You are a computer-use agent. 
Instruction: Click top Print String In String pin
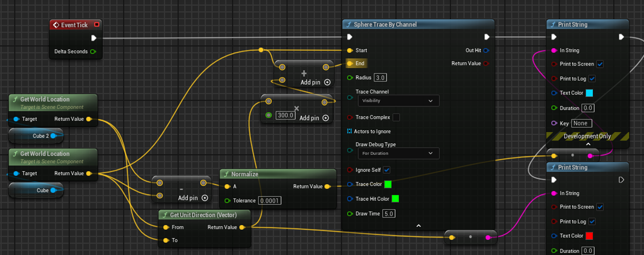coord(554,50)
